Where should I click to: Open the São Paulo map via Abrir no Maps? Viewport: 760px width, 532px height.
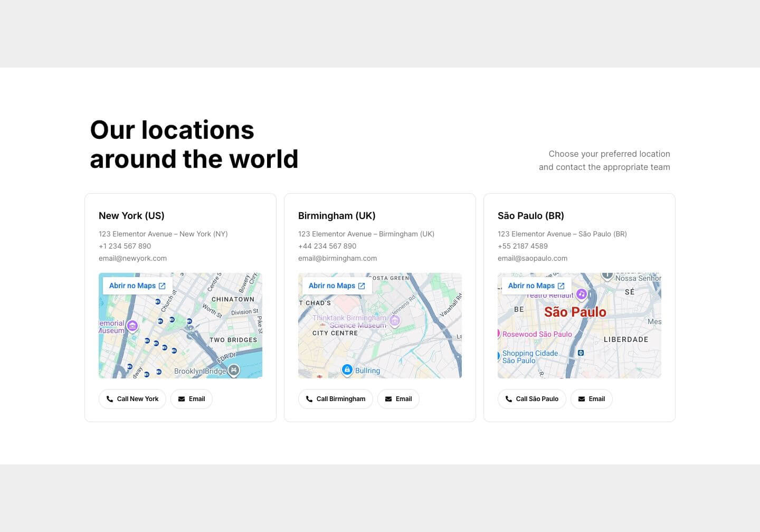(536, 286)
